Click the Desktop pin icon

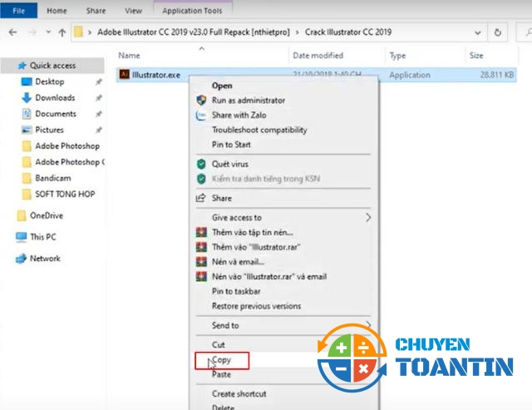(99, 82)
